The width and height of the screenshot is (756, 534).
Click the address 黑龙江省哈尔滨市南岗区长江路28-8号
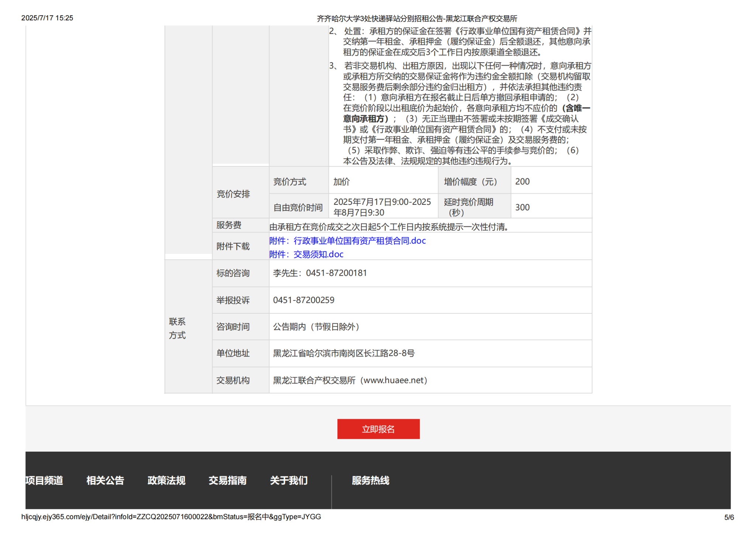coord(344,353)
